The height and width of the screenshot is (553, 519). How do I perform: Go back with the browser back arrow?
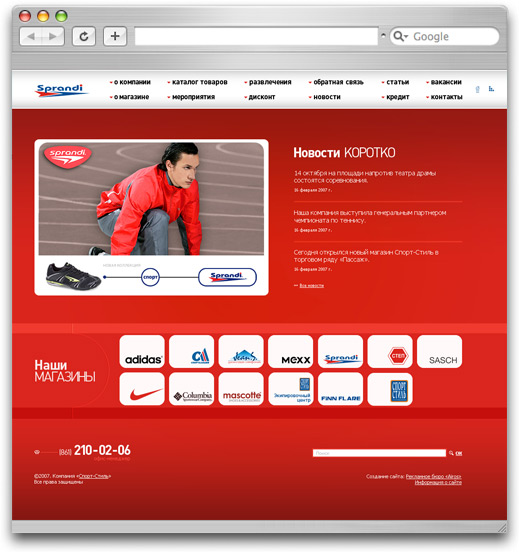(x=31, y=36)
